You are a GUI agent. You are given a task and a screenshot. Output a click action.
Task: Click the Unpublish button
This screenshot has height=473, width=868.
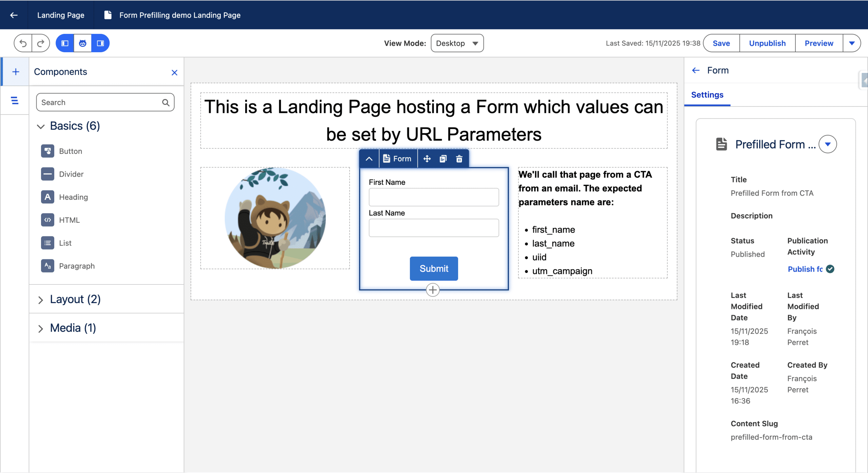[x=767, y=43]
